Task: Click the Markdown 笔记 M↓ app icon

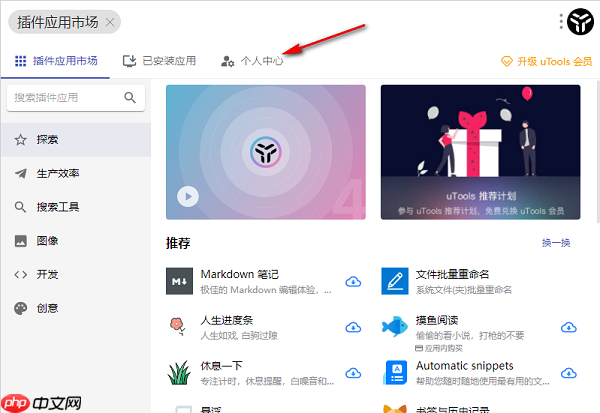Action: [x=179, y=281]
